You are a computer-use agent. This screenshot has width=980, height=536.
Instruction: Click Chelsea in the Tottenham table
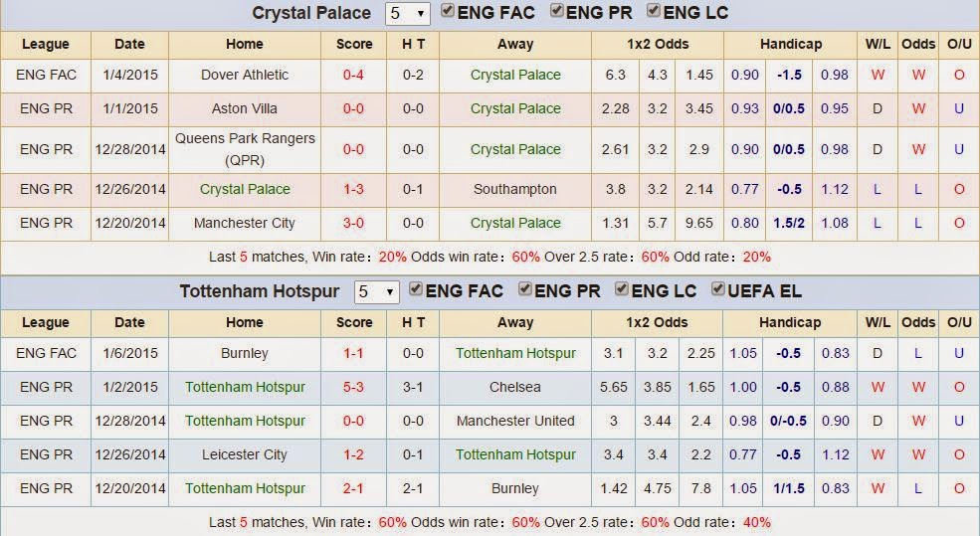coord(515,387)
